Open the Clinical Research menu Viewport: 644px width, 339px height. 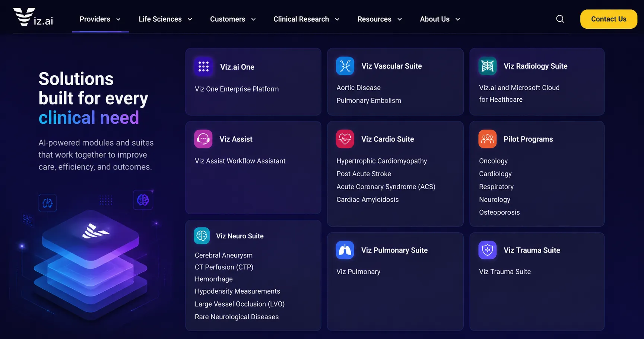[301, 19]
